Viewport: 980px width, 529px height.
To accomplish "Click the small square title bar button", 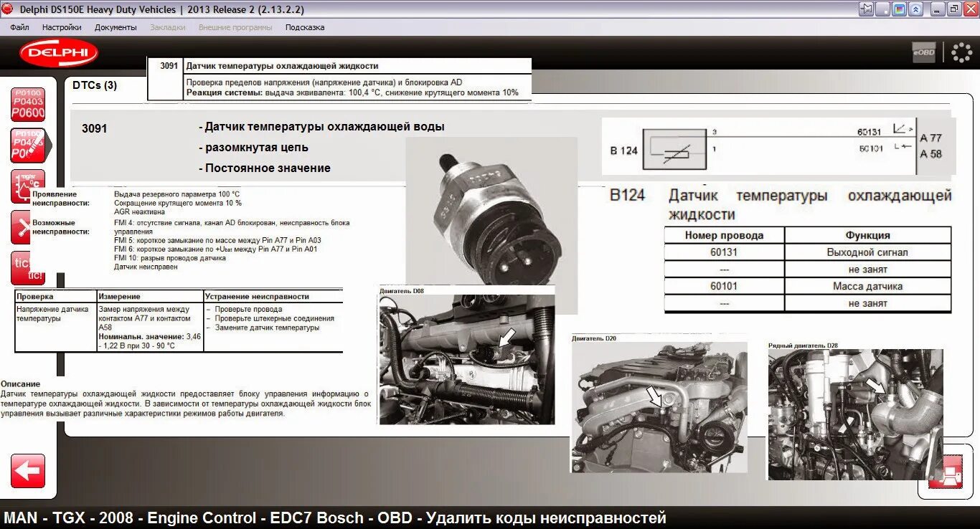I will (x=884, y=9).
